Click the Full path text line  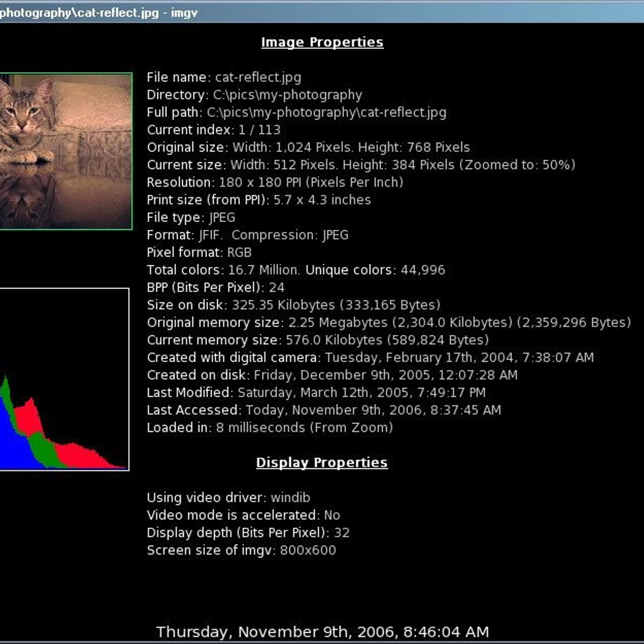pyautogui.click(x=296, y=113)
